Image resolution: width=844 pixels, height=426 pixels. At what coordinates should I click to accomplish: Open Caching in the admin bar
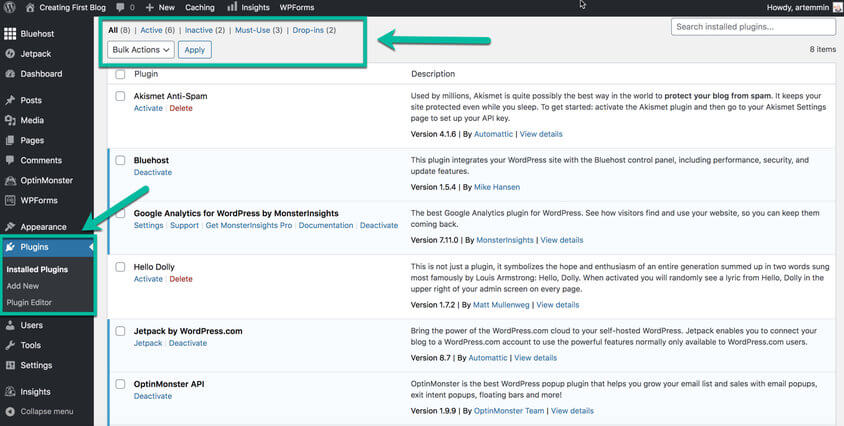[200, 8]
